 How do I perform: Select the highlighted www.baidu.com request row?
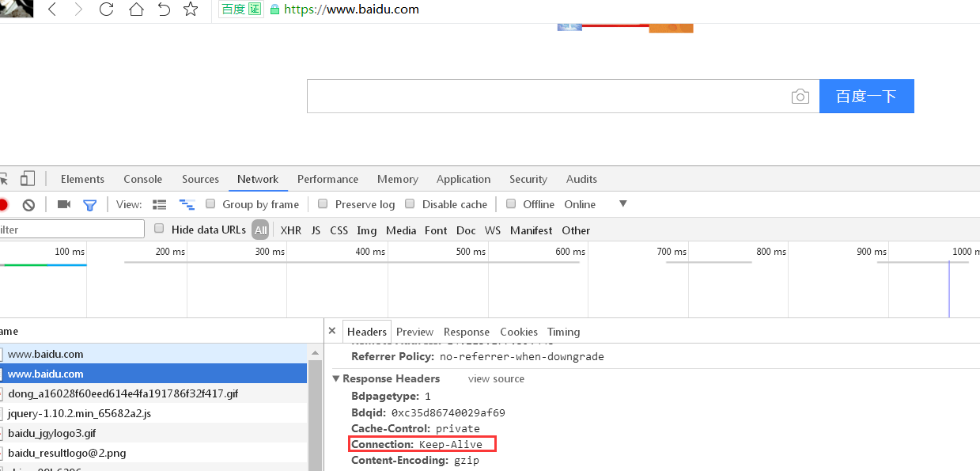pyautogui.click(x=153, y=374)
